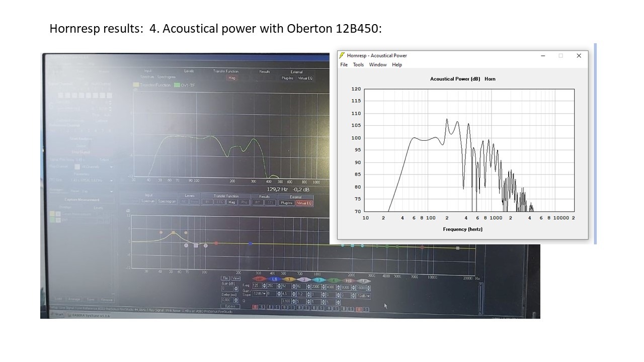Screen dimensions: 644x362
Task: Click the red HP handle on EQ curve
Action: click(x=216, y=243)
